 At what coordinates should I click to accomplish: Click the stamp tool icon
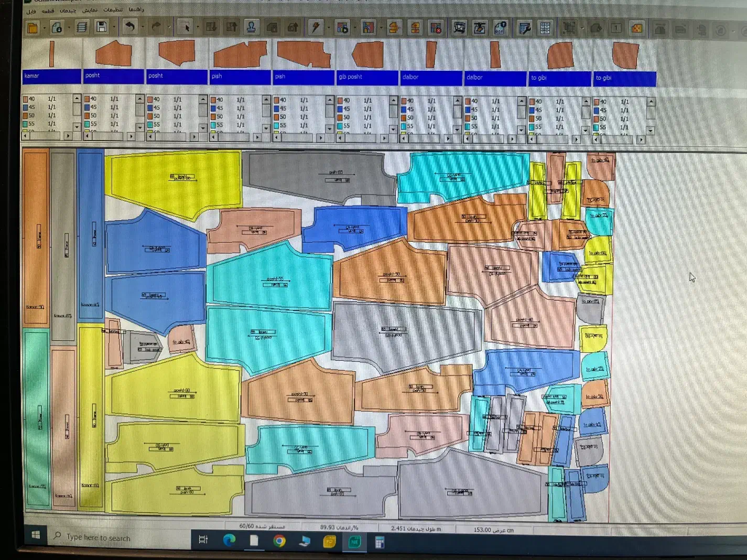pyautogui.click(x=251, y=27)
